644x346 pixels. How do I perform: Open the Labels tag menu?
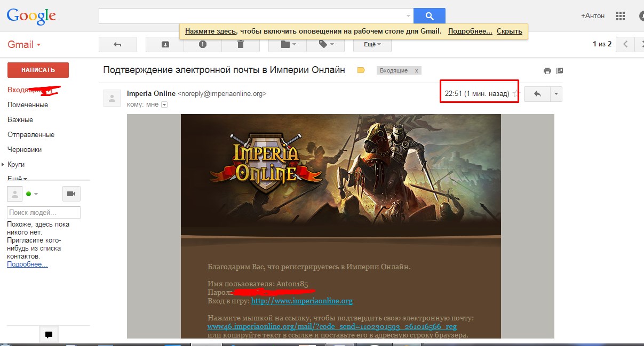(x=325, y=44)
